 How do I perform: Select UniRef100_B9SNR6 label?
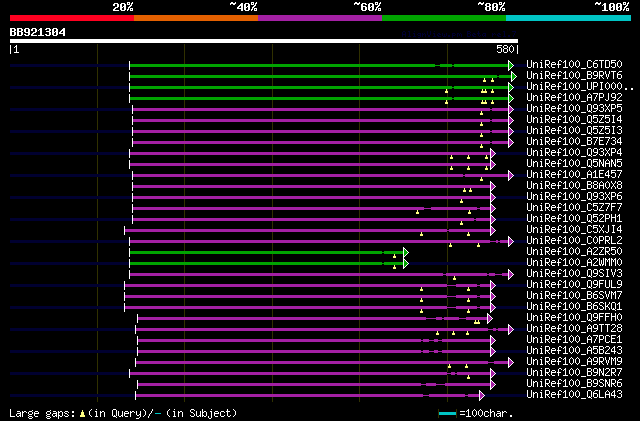pyautogui.click(x=574, y=384)
